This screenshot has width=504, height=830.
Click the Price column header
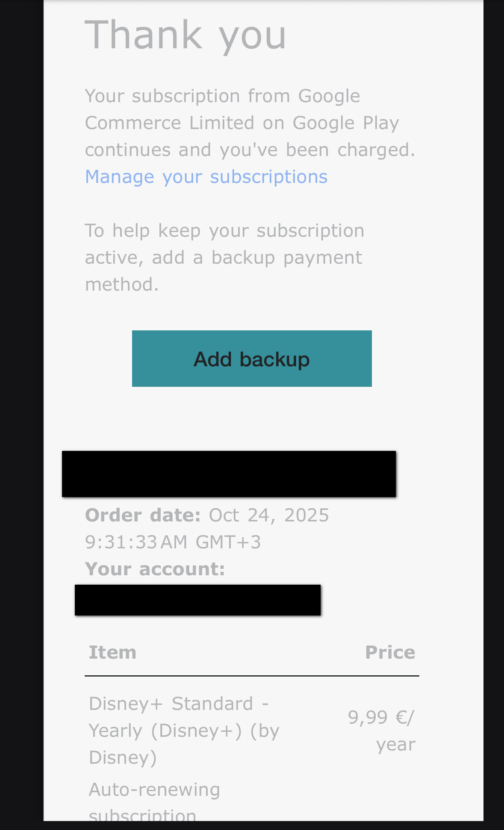[x=390, y=653]
